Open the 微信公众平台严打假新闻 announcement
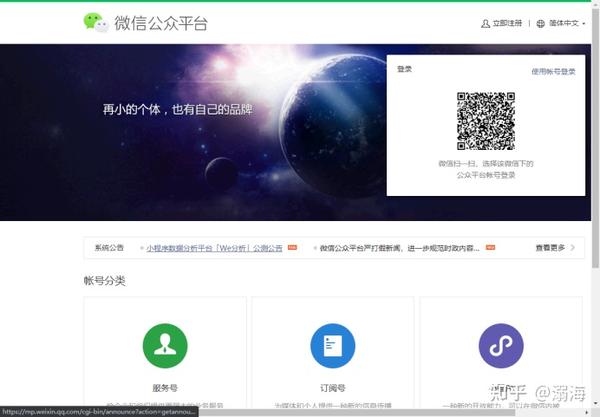The height and width of the screenshot is (417, 600). [x=399, y=248]
